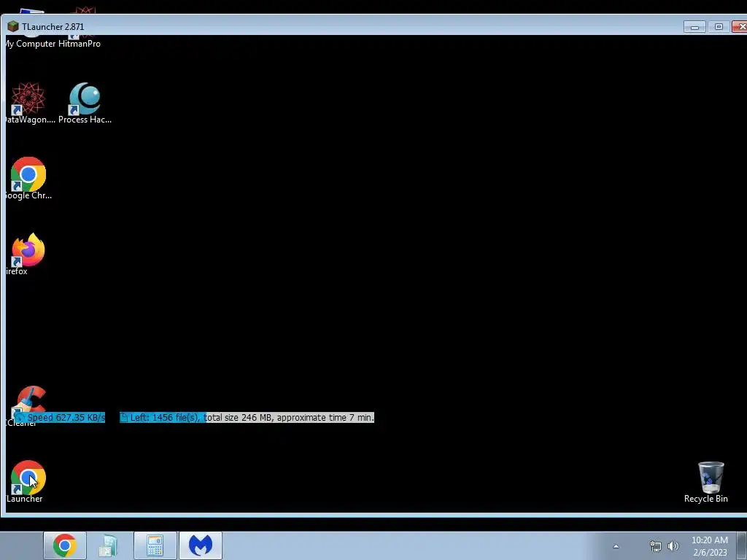
Task: Open CCleaner desktop shortcut
Action: click(28, 405)
